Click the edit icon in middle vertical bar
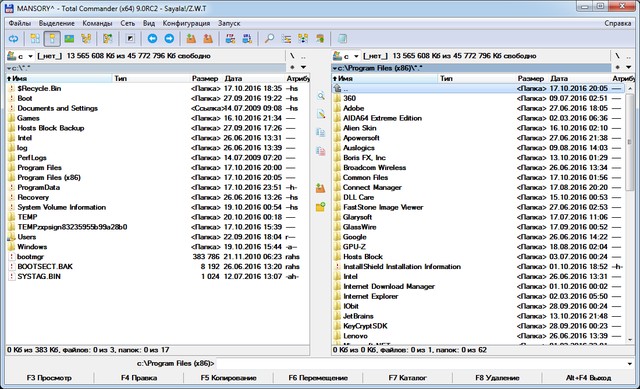 (321, 114)
